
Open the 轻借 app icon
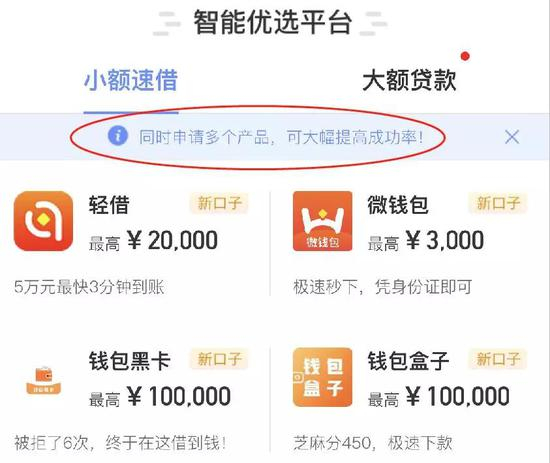(43, 221)
